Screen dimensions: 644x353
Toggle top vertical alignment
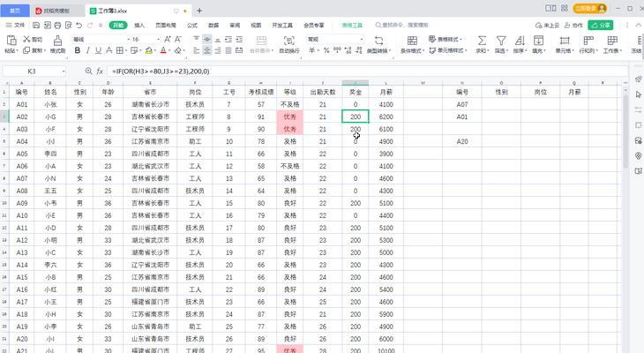tap(197, 39)
